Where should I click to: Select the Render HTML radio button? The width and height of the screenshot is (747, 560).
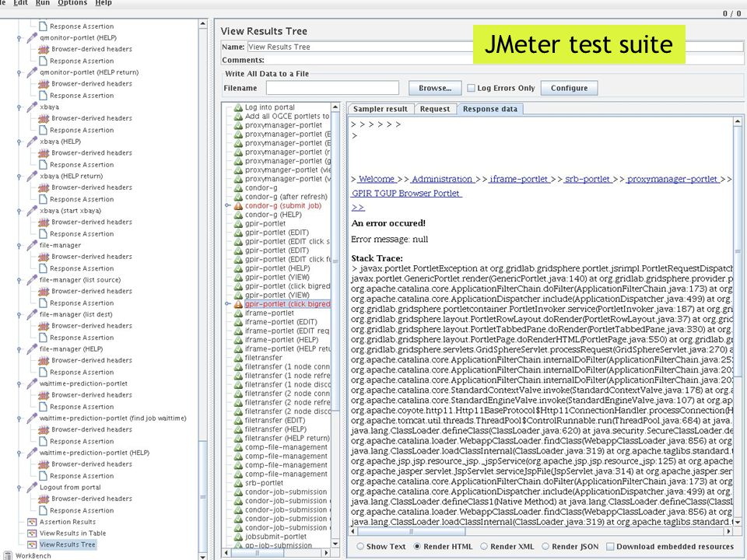[417, 547]
